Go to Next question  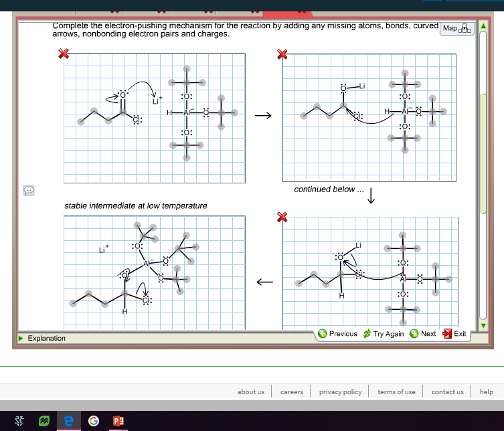pos(423,333)
